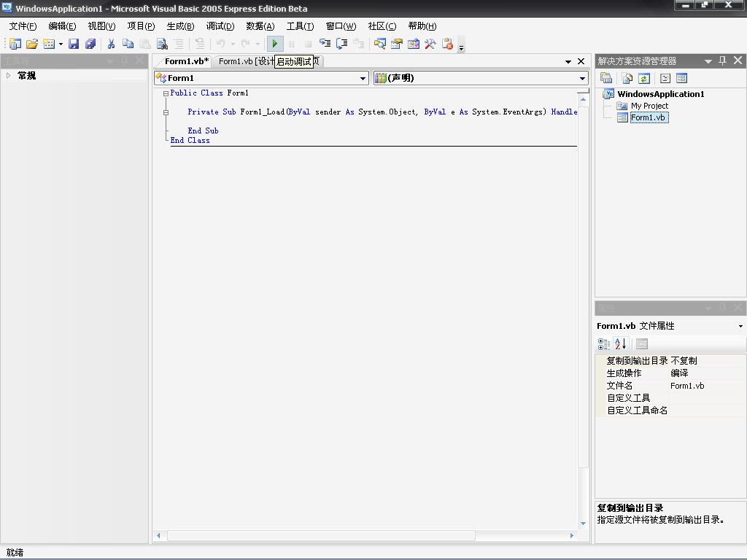Select Form1.vb in Solution Explorer tree
Image resolution: width=747 pixels, height=560 pixels.
click(x=649, y=117)
